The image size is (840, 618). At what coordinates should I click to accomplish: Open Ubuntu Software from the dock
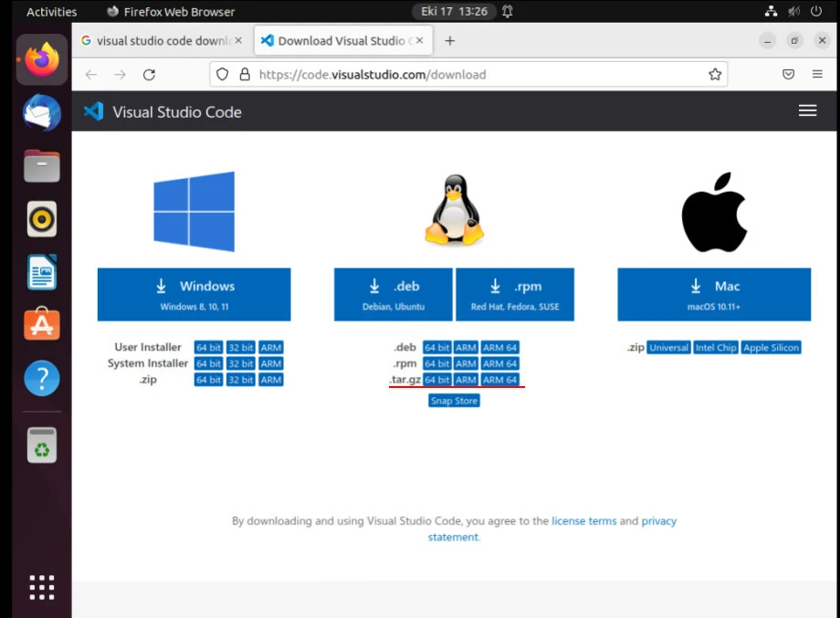coord(42,325)
